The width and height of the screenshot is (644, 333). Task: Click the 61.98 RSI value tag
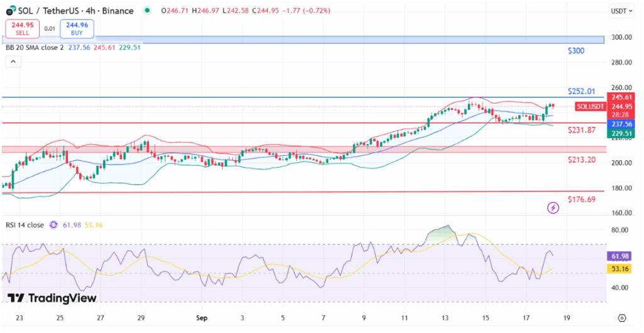click(x=619, y=256)
